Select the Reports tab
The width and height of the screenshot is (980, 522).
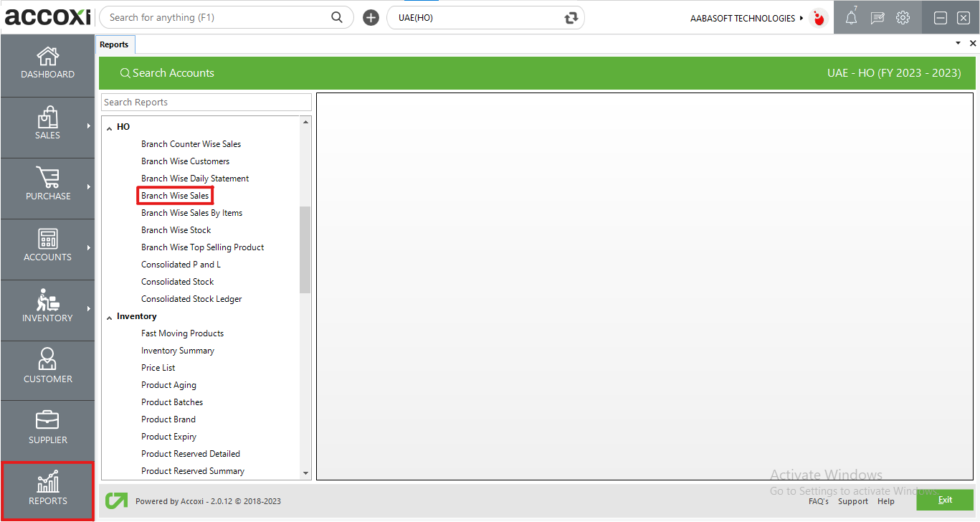[114, 44]
